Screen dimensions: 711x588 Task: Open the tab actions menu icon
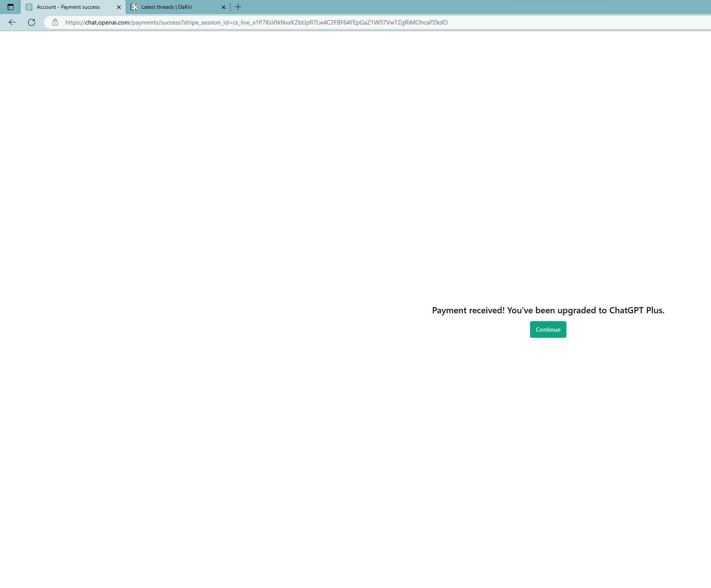pyautogui.click(x=11, y=7)
